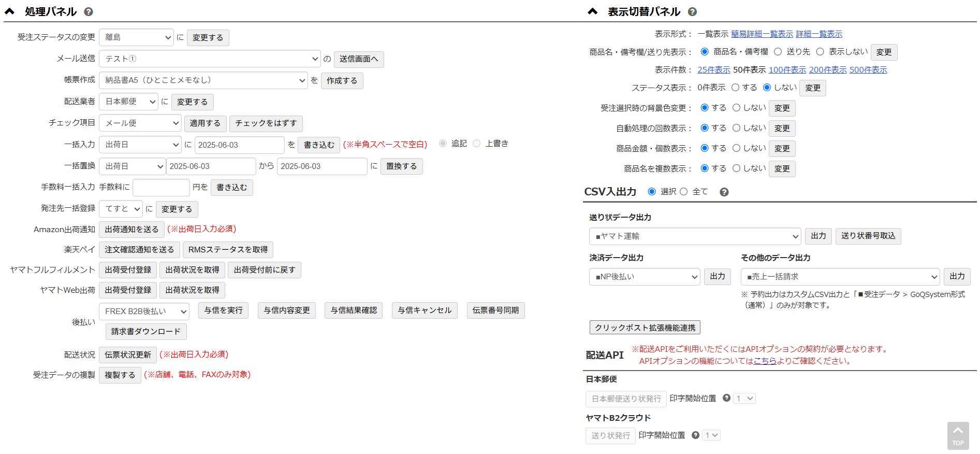Viewport: 980px width, 454px height.
Task: Click 伝票番号同期 button
Action: click(x=495, y=310)
